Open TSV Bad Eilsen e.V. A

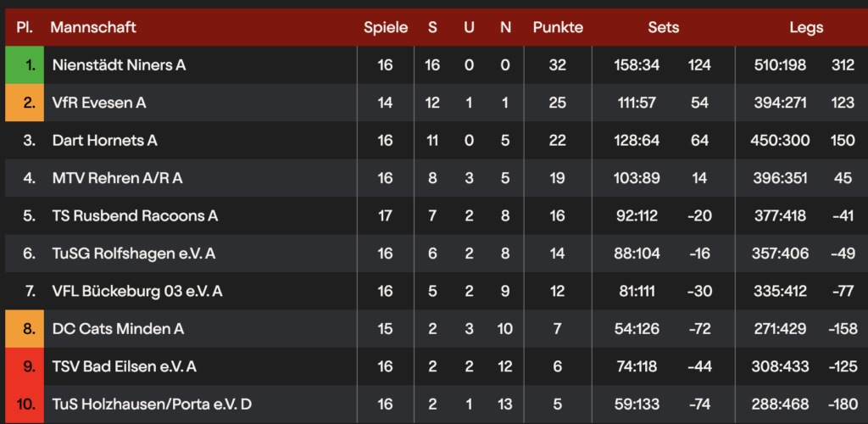(x=125, y=366)
